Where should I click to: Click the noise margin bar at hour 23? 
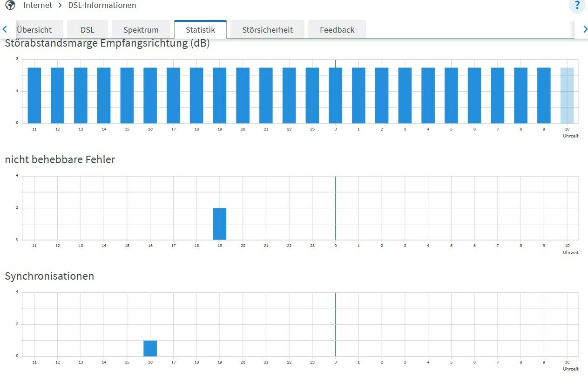[x=312, y=96]
